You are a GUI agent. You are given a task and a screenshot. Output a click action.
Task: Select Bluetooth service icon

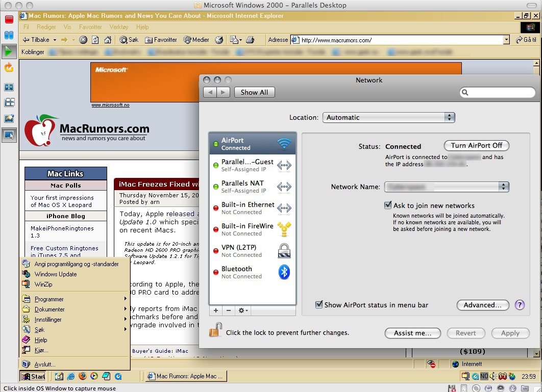[284, 272]
